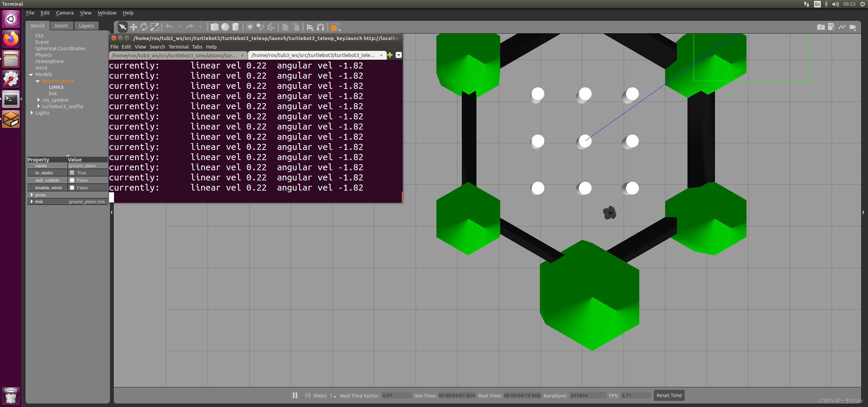Insert a cylinder shape from toolbar
The width and height of the screenshot is (868, 407).
tap(235, 27)
